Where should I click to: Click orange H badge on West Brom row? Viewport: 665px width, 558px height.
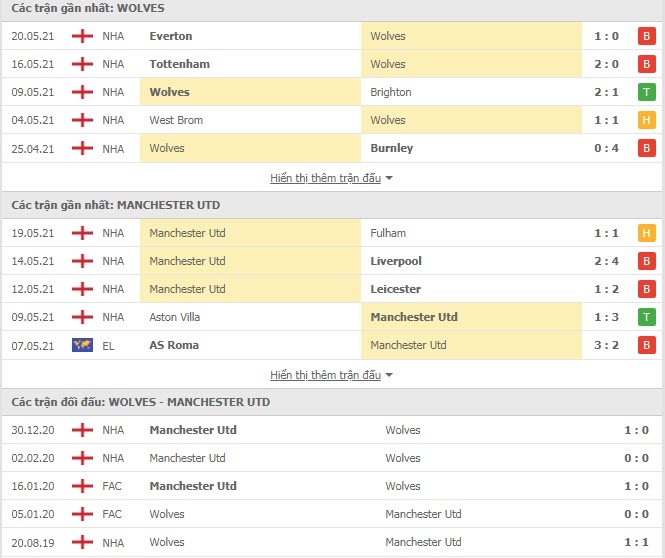click(x=646, y=120)
